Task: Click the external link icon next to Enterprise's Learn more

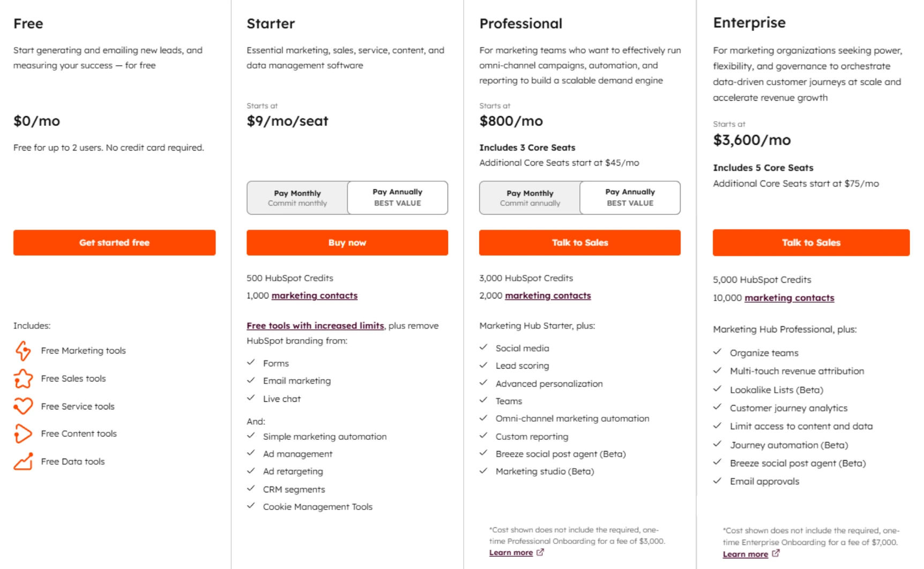Action: (775, 554)
